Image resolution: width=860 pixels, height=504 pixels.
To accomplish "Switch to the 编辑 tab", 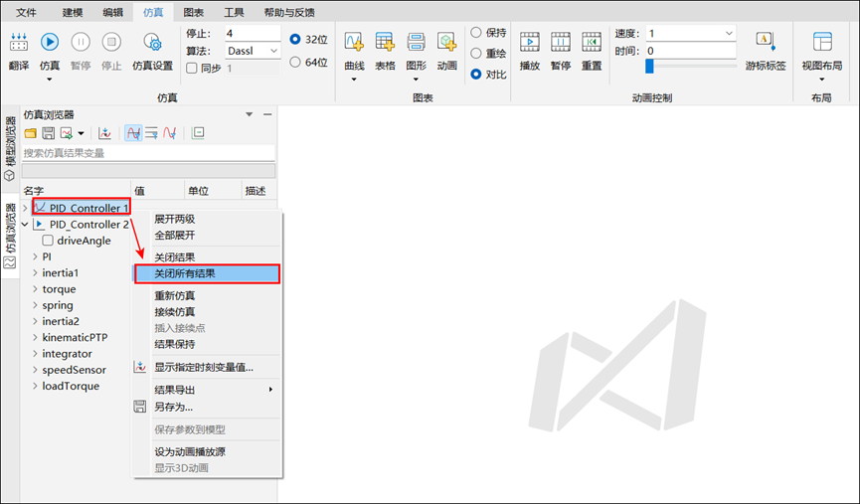I will 113,12.
